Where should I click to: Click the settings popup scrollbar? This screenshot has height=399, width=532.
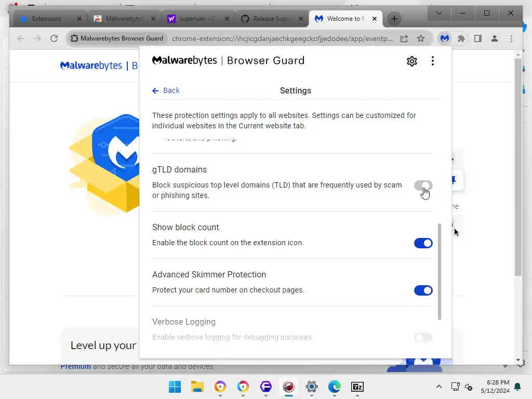click(x=440, y=271)
